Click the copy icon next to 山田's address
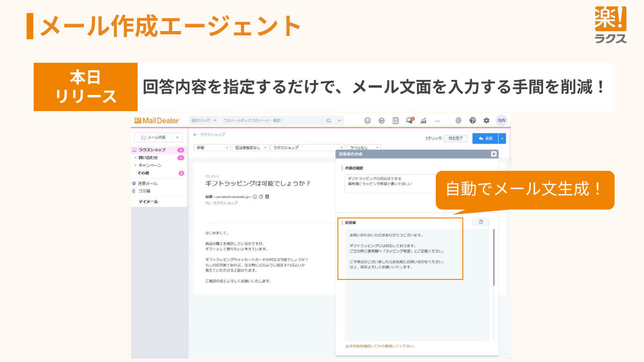The height and width of the screenshot is (362, 644). [x=260, y=196]
